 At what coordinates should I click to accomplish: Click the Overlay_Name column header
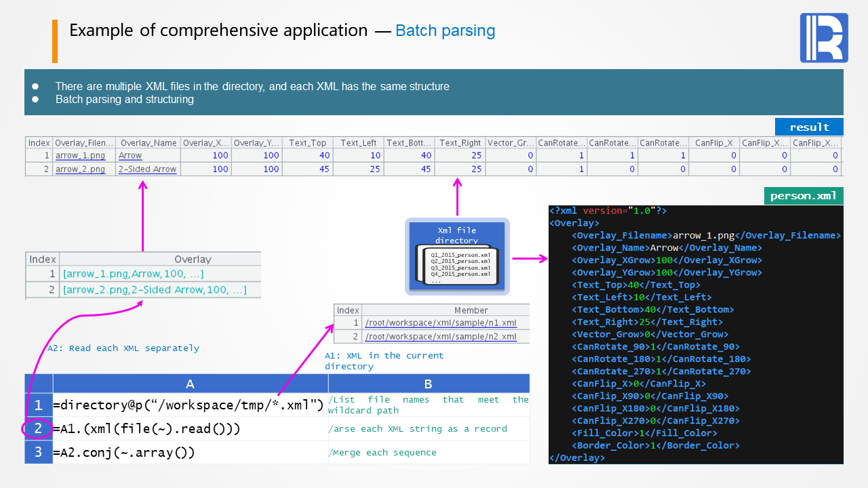[x=147, y=143]
